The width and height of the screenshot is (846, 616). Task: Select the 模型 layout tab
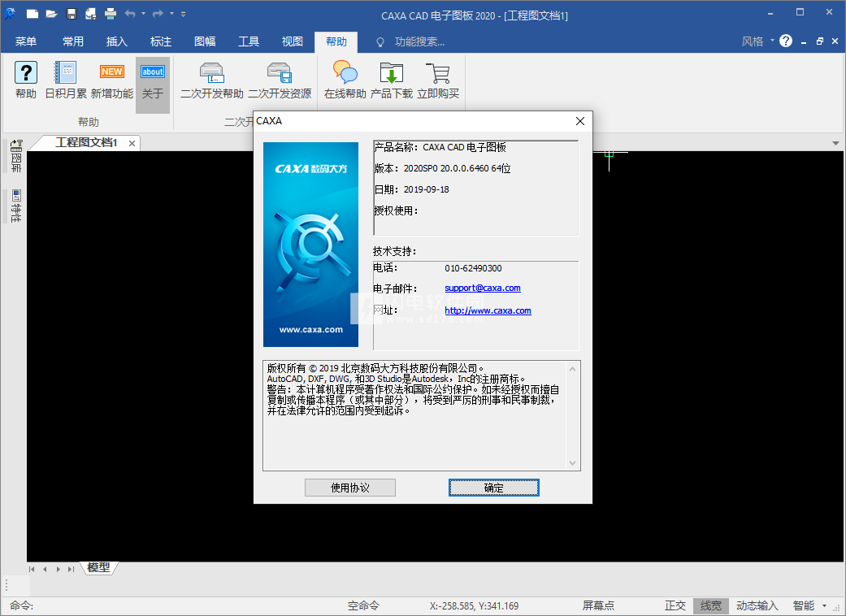click(98, 567)
